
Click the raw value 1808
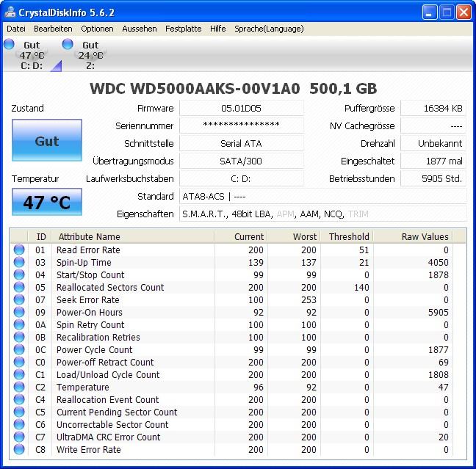coord(438,374)
